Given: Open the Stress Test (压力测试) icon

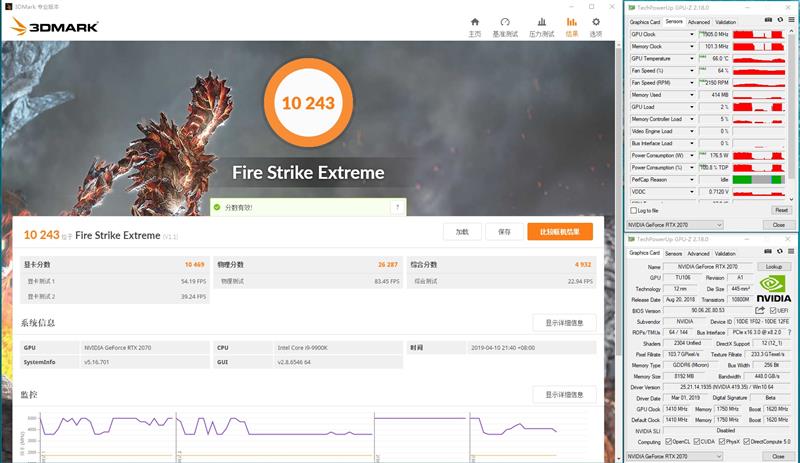Looking at the screenshot, I should [540, 23].
